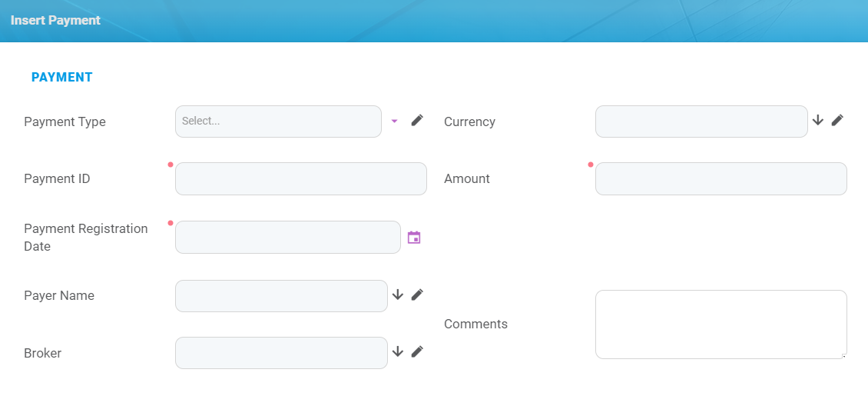Click the Broker text field
The width and height of the screenshot is (868, 416).
281,353
